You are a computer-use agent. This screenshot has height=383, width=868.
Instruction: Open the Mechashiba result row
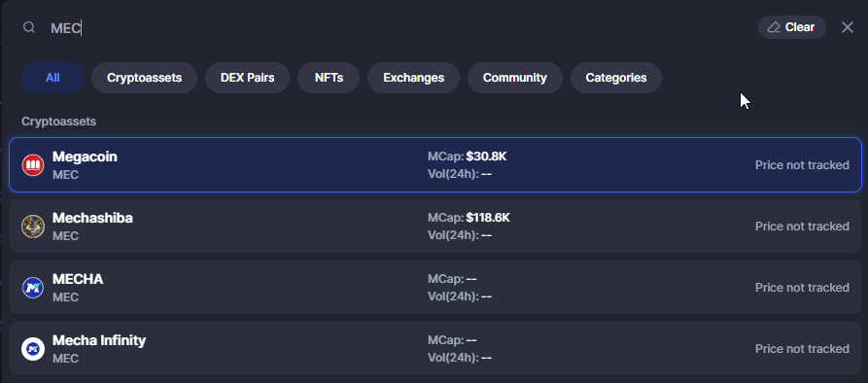(435, 226)
